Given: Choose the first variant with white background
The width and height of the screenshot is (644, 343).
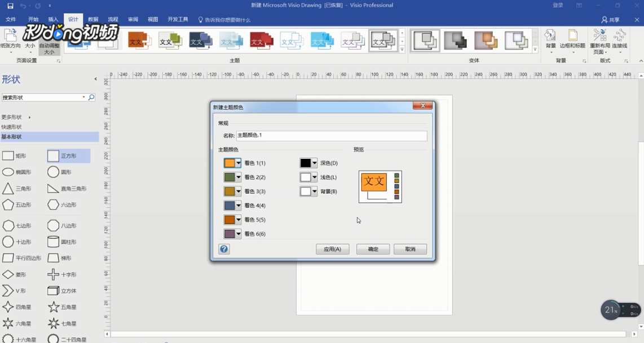Looking at the screenshot, I should tap(425, 41).
